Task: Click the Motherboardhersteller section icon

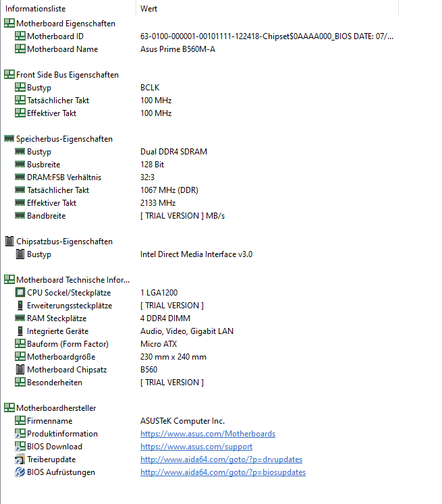Action: (9, 408)
